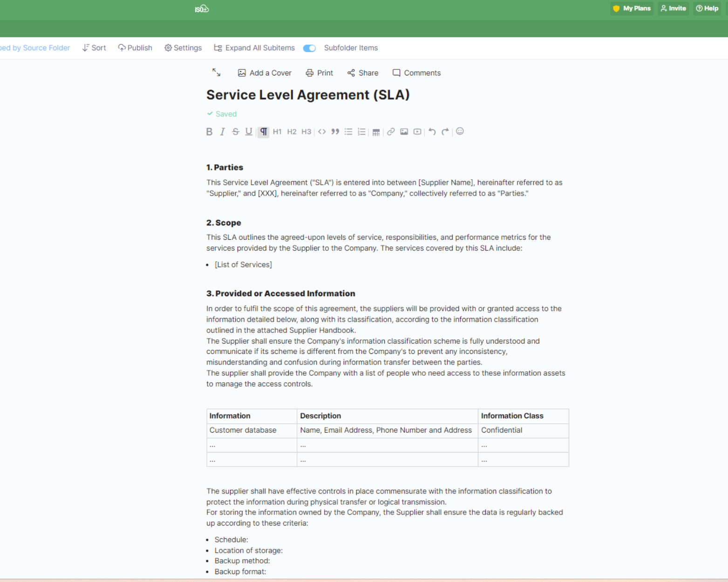Click the Share button

(363, 73)
